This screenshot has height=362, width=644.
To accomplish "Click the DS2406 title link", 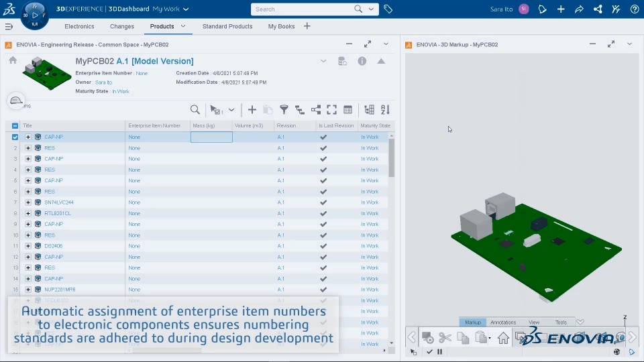I will (x=54, y=246).
